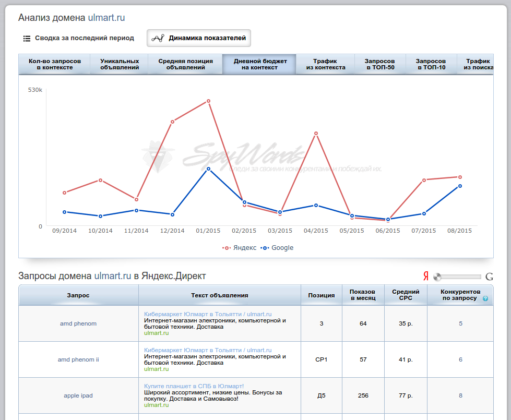Viewport: 511px width, 420px height.
Task: Switch to the Запросов в ТОП-10 tab
Action: [431, 65]
